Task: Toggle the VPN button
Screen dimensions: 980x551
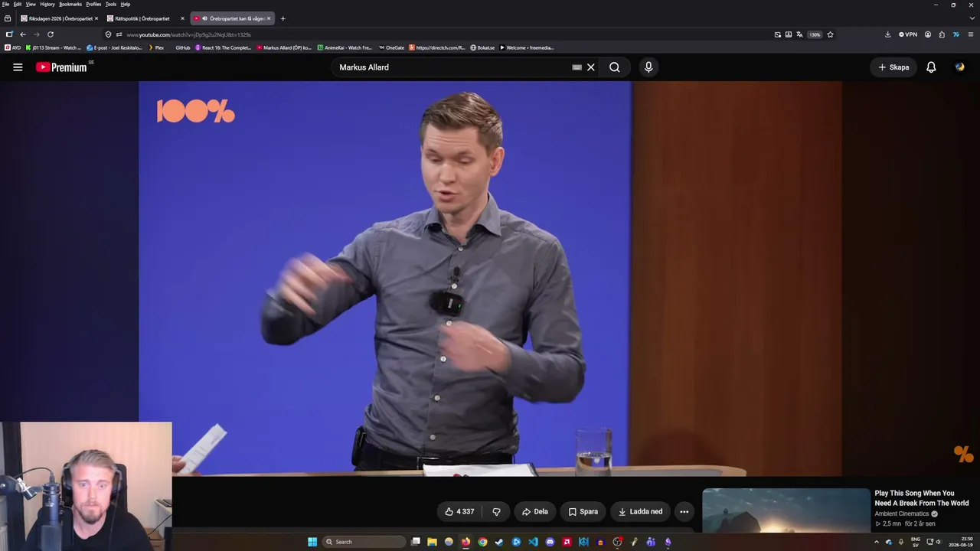Action: click(x=907, y=34)
